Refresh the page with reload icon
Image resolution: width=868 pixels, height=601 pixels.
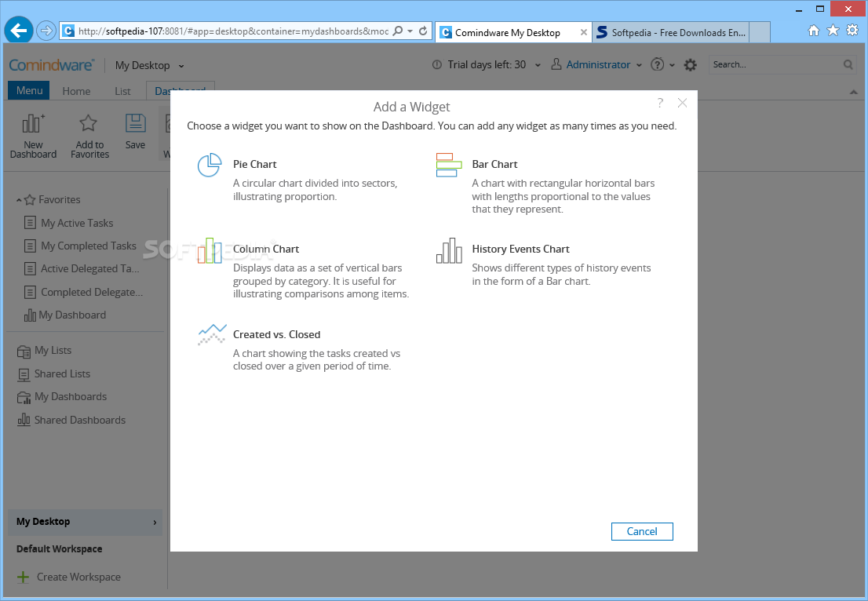point(423,31)
